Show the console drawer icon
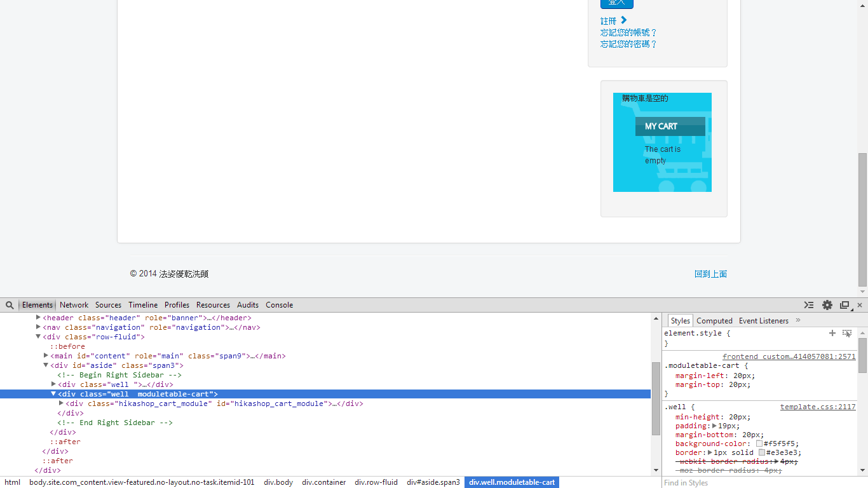The height and width of the screenshot is (488, 868). click(x=808, y=305)
